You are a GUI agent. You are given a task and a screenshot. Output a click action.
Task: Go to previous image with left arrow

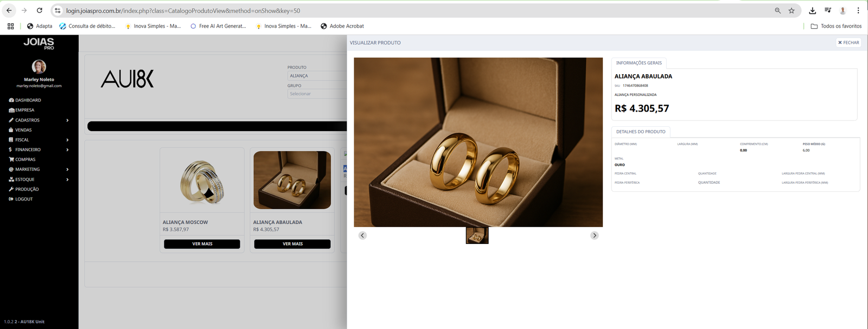coord(362,235)
